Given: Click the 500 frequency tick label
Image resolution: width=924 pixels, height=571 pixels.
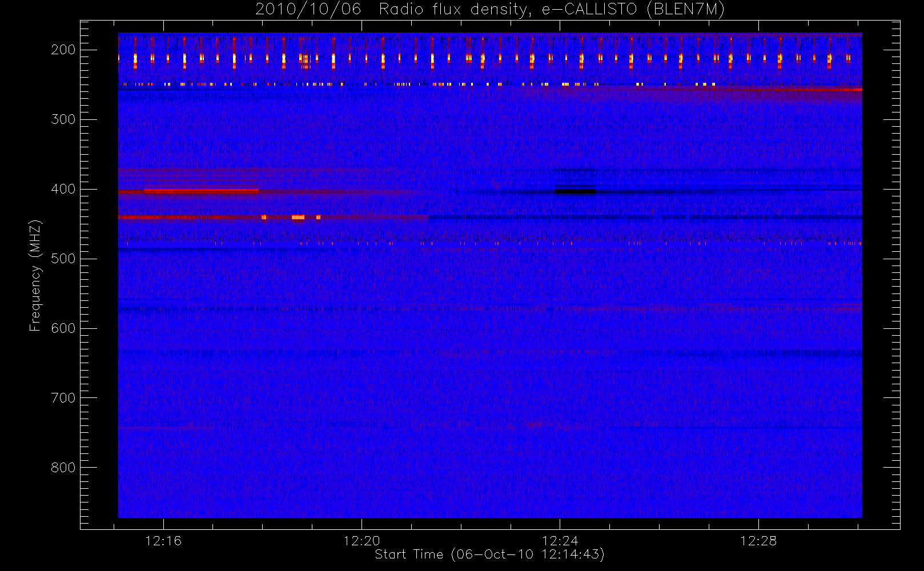Looking at the screenshot, I should [x=63, y=259].
